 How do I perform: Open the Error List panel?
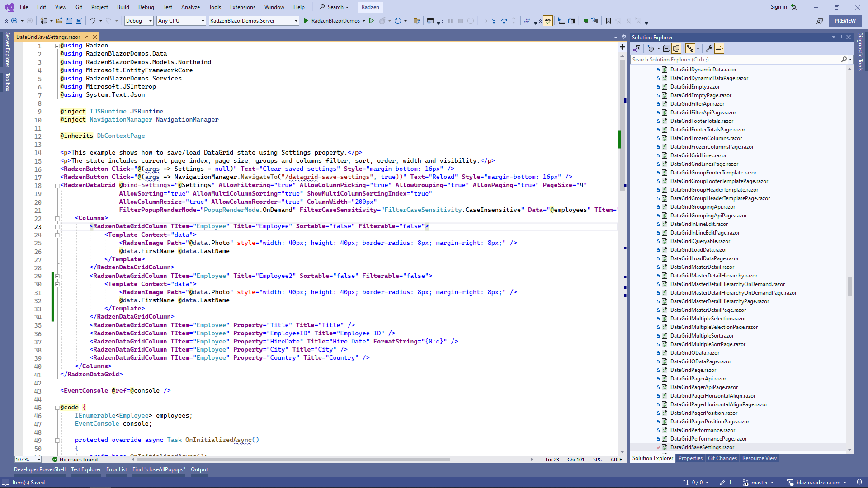tap(116, 469)
